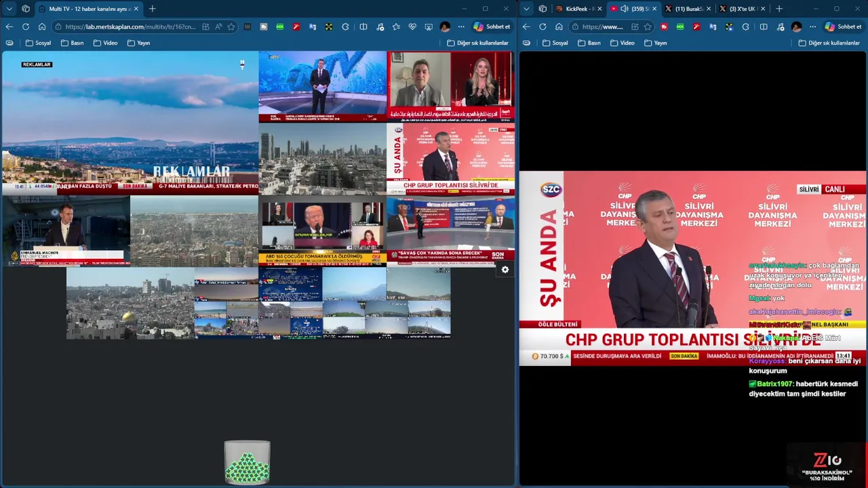Select Jerusalem golden dome camera tile
Viewport: 868px width, 488px height.
[x=130, y=303]
